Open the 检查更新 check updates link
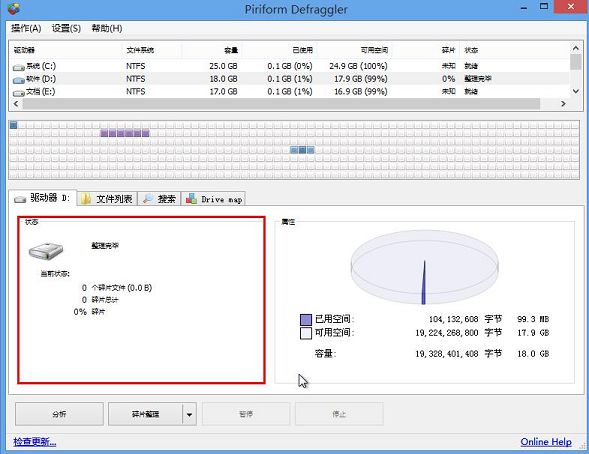The height and width of the screenshot is (454, 589). tap(35, 442)
